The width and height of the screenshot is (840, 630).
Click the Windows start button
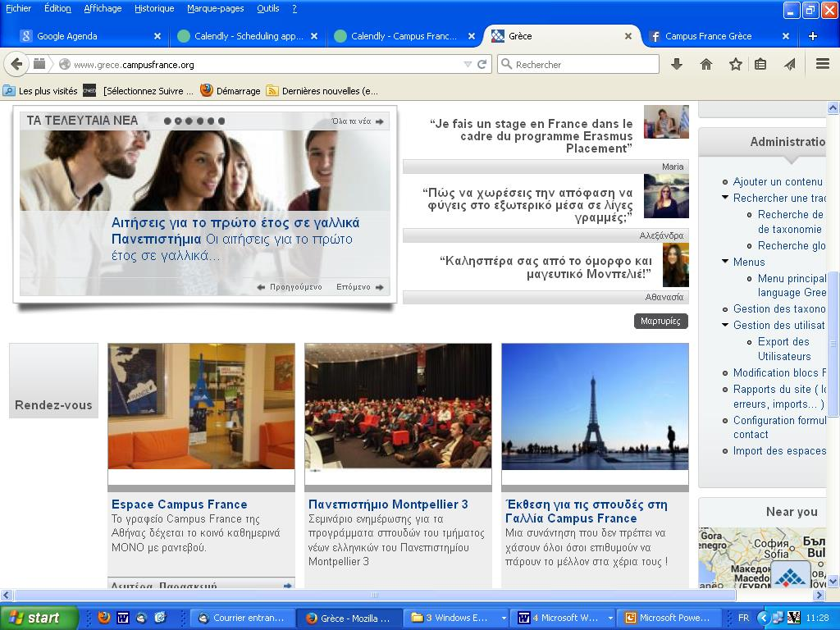38,618
